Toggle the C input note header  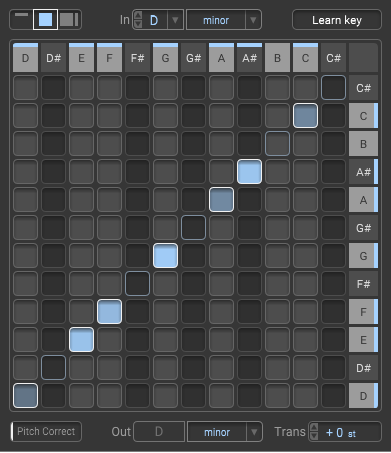tap(305, 58)
